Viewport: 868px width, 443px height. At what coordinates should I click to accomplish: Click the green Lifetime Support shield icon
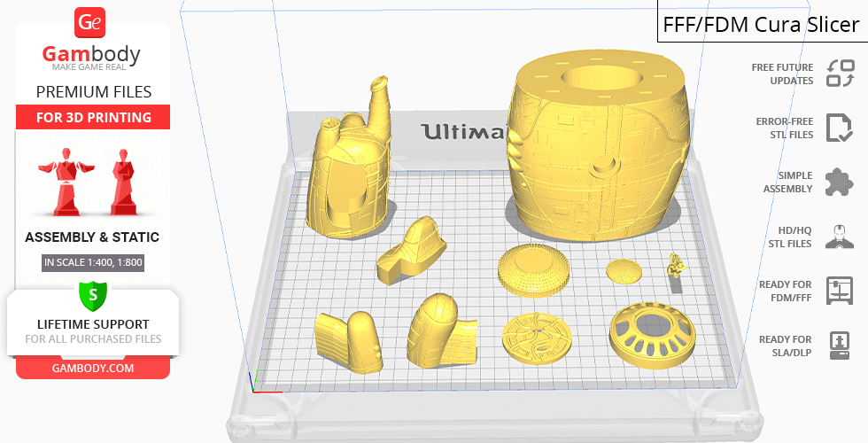[92, 295]
